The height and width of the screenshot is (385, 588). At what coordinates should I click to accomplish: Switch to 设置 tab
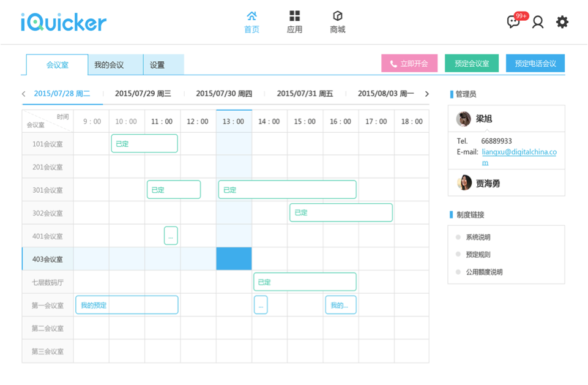tap(157, 65)
